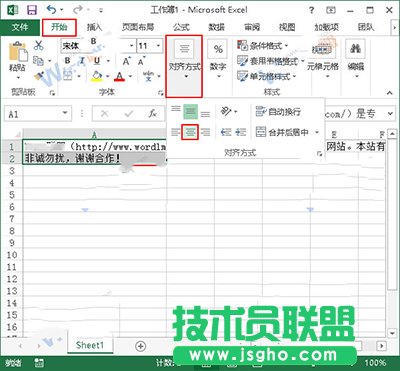Click the cell Borders icon
The height and width of the screenshot is (371, 400).
click(68, 76)
